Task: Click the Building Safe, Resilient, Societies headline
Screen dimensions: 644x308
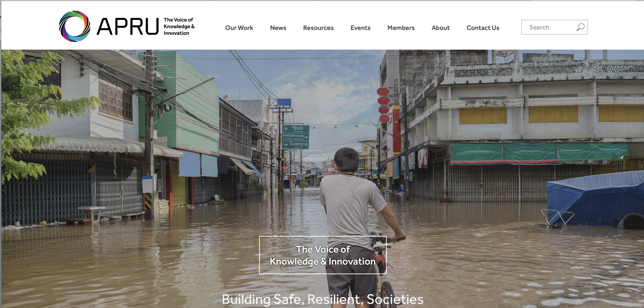Action: click(322, 299)
